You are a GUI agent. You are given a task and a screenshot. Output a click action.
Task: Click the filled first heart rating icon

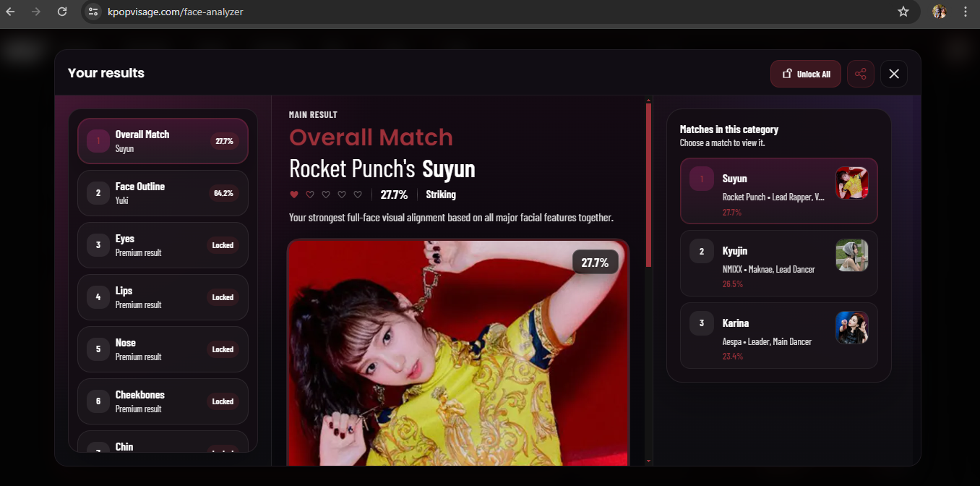294,195
